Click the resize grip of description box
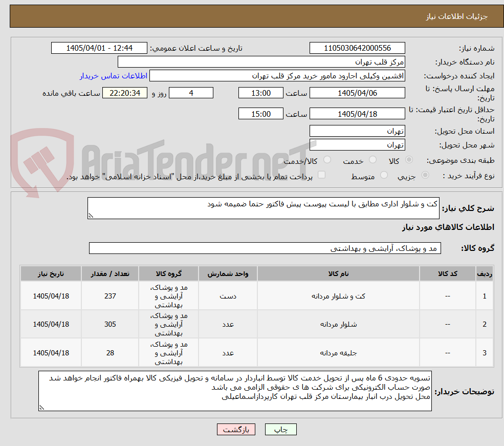Image resolution: width=504 pixels, height=446 pixels. click(x=91, y=216)
